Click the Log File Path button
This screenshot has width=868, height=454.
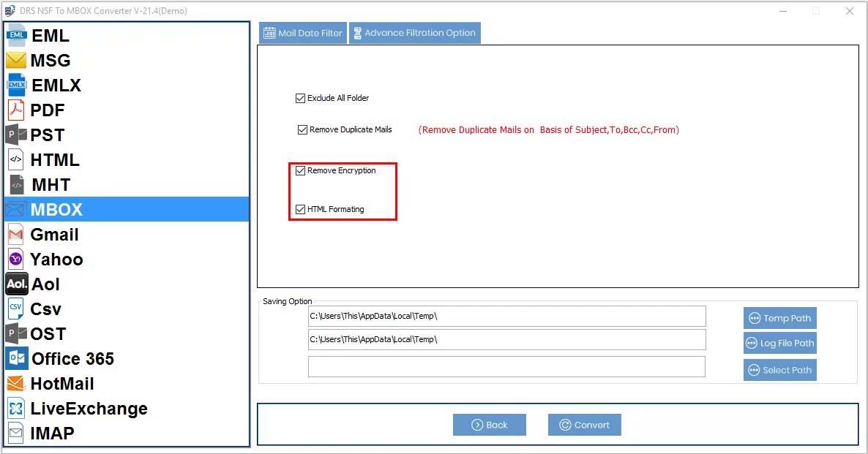click(x=780, y=343)
